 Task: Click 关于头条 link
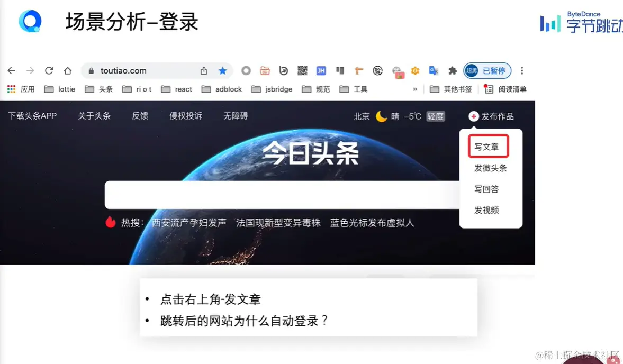[94, 116]
